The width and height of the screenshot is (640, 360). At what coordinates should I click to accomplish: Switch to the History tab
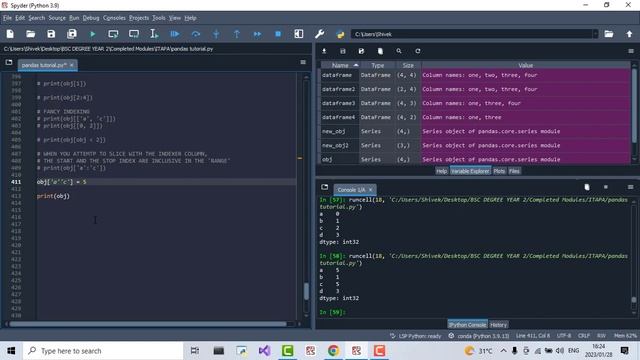click(x=498, y=325)
